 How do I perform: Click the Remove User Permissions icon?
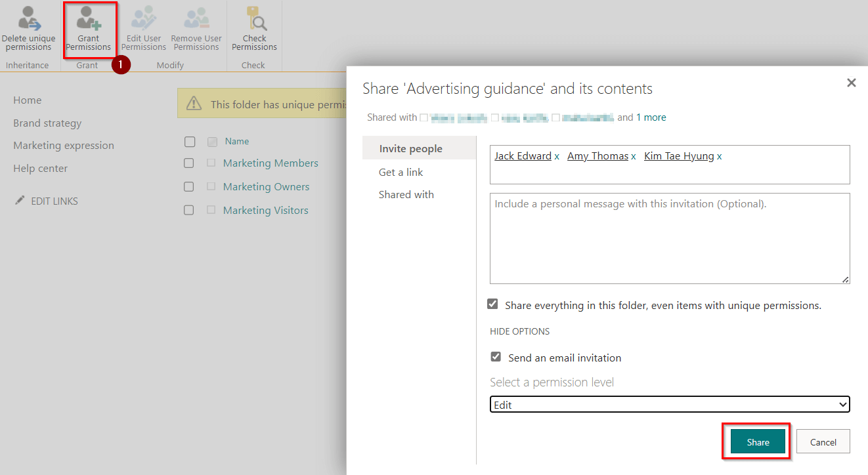(196, 18)
